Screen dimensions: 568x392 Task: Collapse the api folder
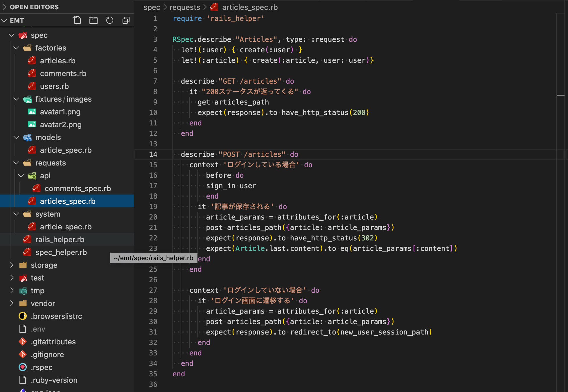(x=45, y=176)
